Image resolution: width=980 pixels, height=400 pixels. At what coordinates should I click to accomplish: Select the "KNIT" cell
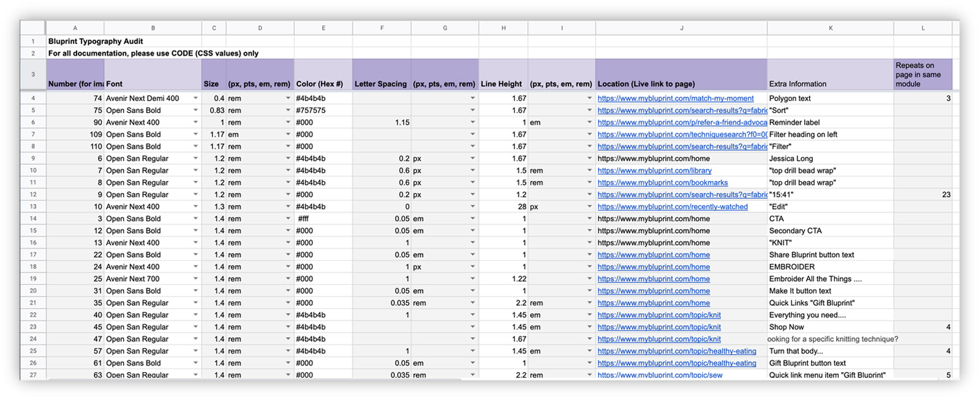[x=831, y=243]
